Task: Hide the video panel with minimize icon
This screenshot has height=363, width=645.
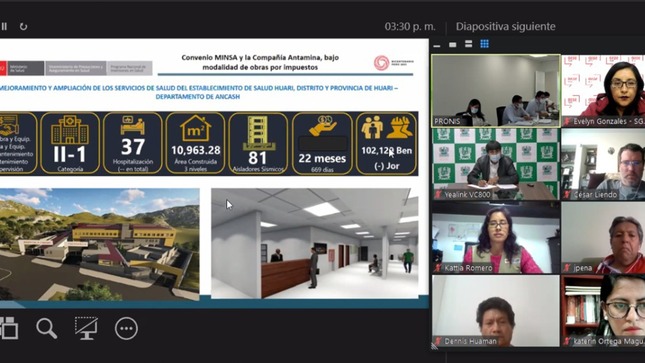Action: pos(437,45)
